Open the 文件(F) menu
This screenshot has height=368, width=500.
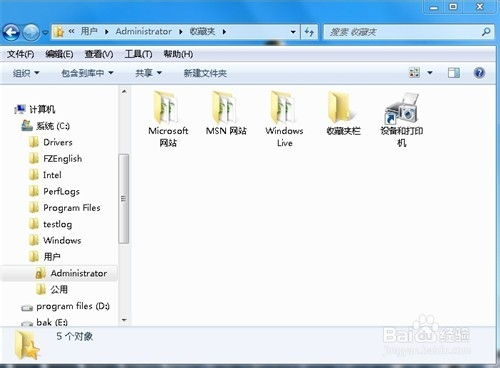(x=21, y=54)
